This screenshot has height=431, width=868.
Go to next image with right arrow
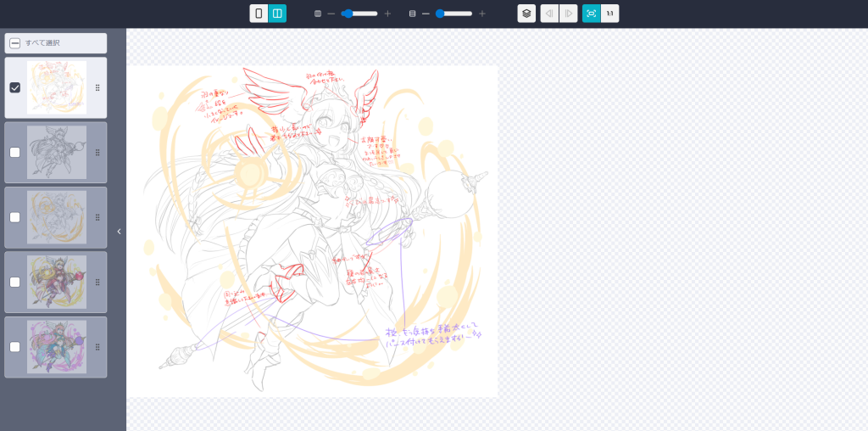[x=568, y=14]
